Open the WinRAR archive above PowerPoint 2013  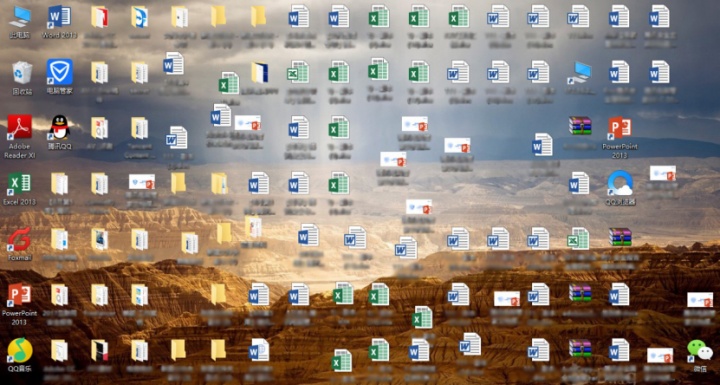click(x=580, y=125)
